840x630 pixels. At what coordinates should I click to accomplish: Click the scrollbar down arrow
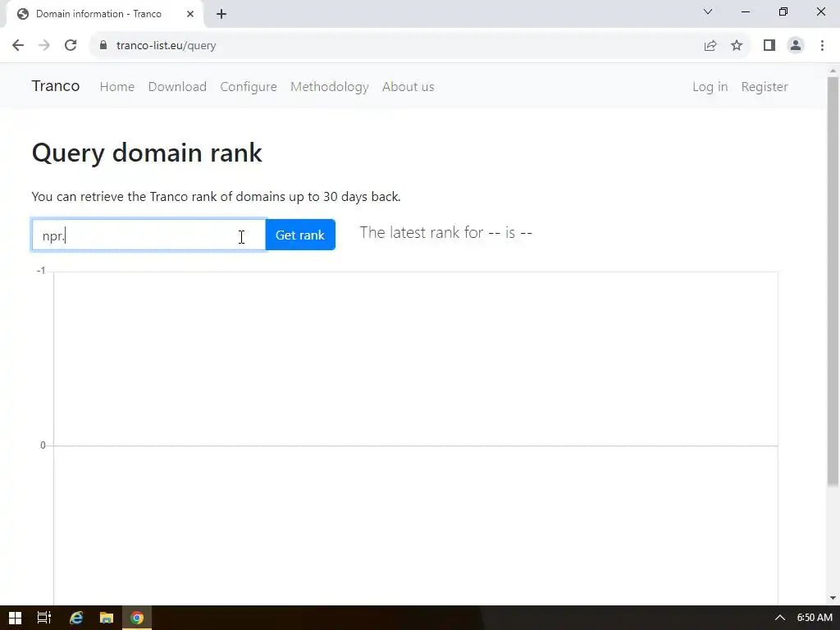833,598
